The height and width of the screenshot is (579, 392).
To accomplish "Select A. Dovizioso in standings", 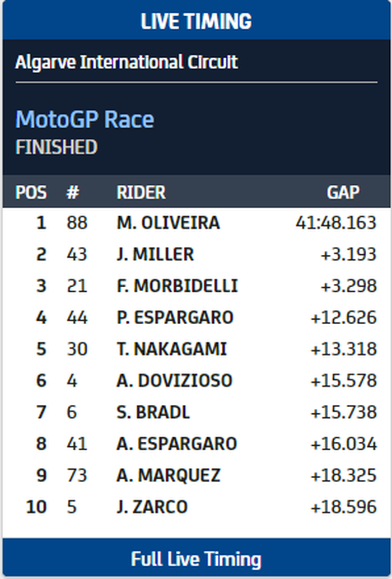I will tap(174, 381).
